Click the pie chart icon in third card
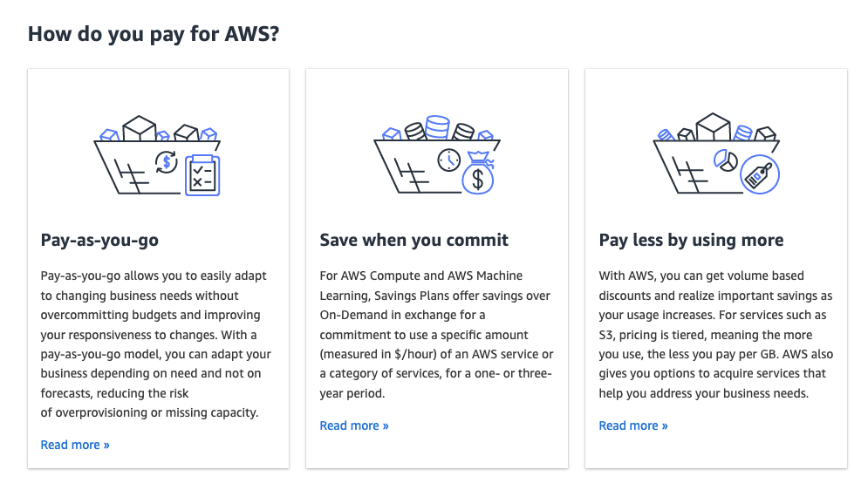868x490 pixels. click(x=726, y=160)
